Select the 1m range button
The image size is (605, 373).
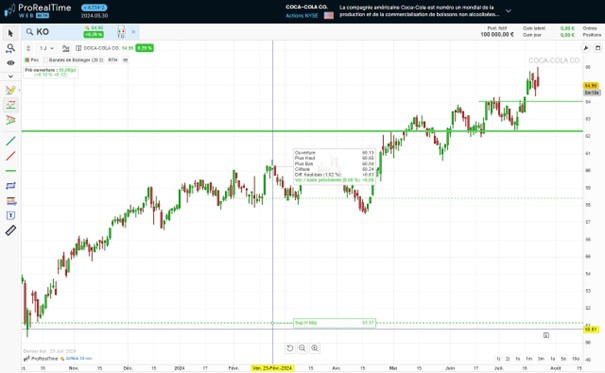(529, 359)
